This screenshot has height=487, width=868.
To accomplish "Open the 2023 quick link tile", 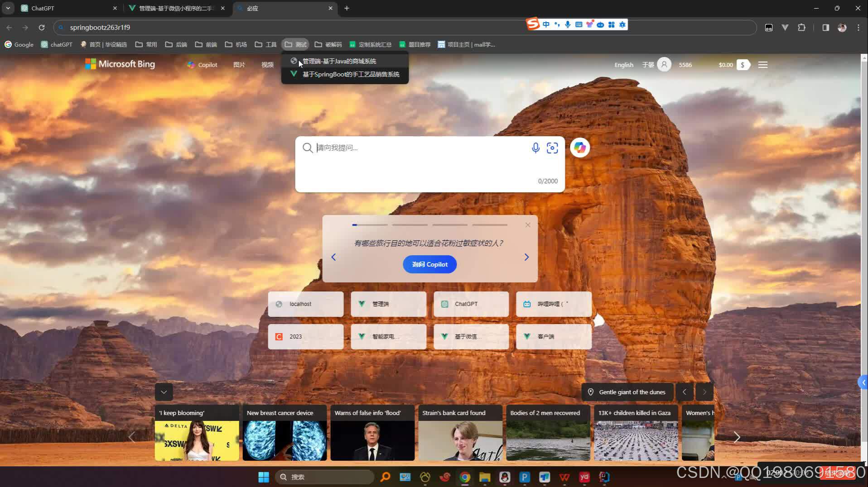I will (306, 337).
